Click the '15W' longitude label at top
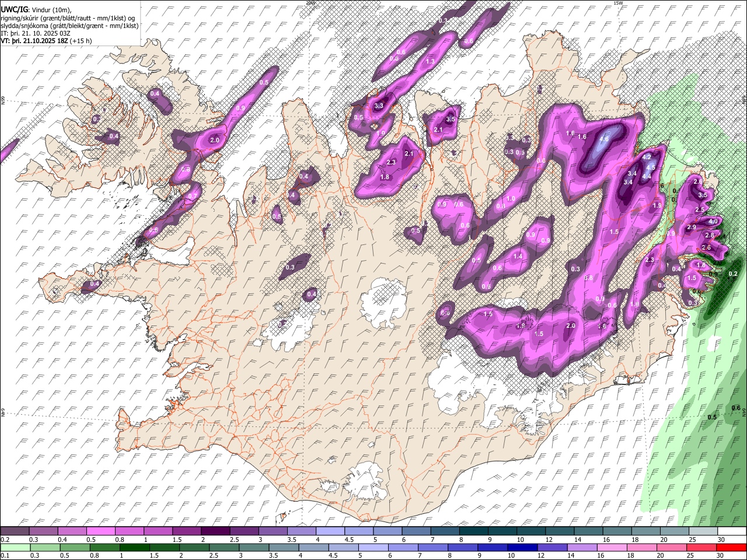Screen dimensions: 747x560 click(x=618, y=3)
